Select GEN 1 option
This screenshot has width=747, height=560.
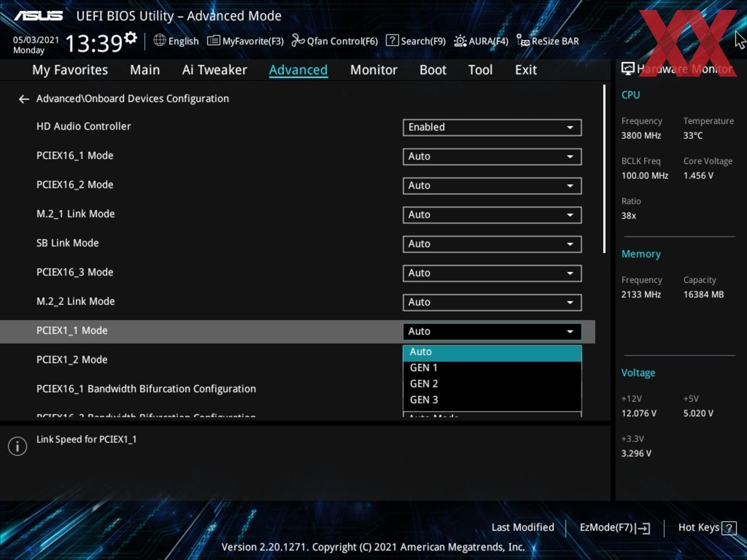point(492,368)
